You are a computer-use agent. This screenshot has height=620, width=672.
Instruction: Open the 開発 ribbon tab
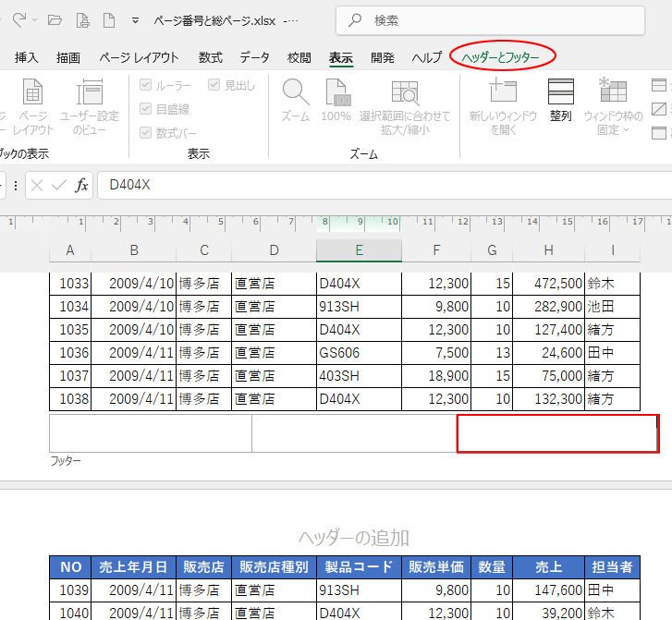[383, 57]
